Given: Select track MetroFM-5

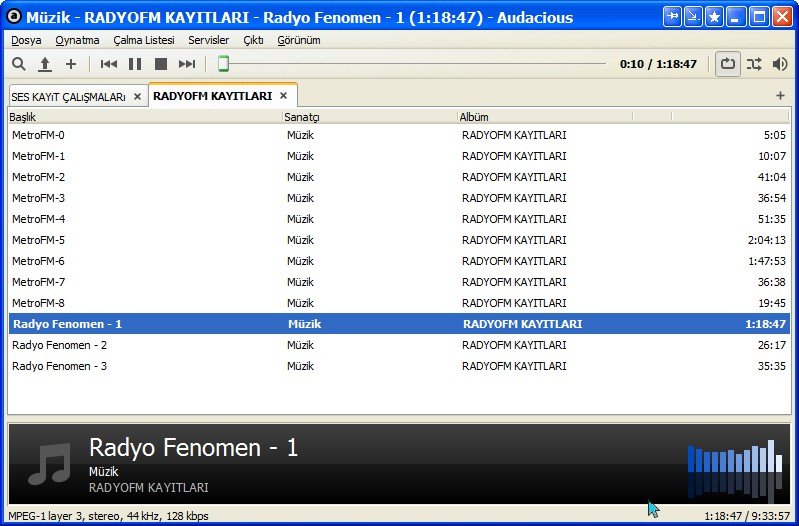Looking at the screenshot, I should tap(399, 240).
